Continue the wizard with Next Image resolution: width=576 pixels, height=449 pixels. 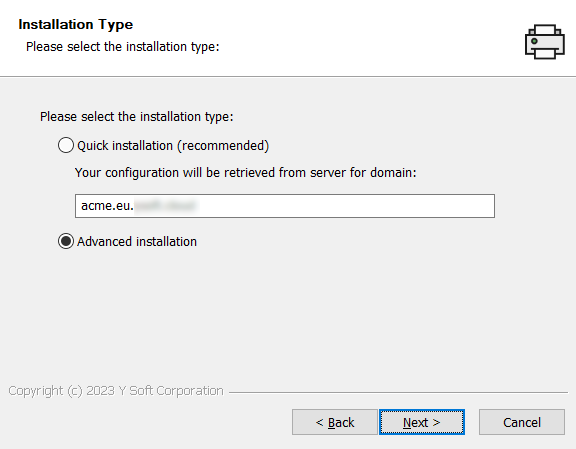click(422, 422)
